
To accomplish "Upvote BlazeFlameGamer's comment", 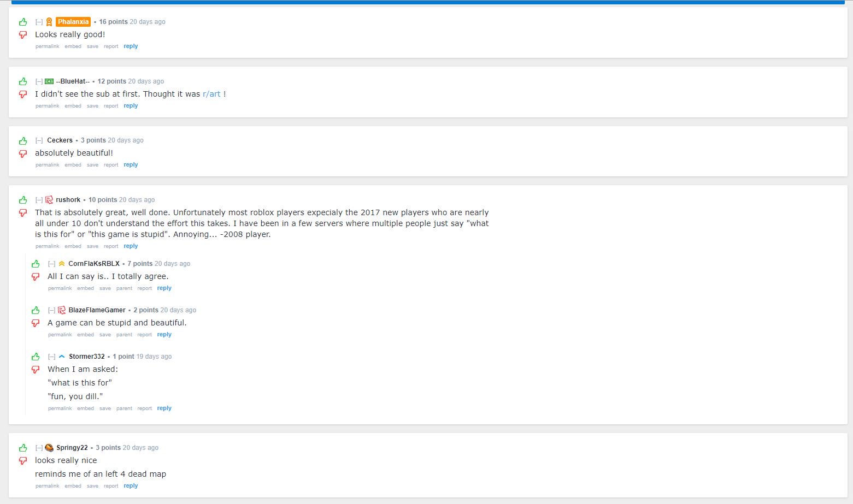I will pyautogui.click(x=35, y=310).
